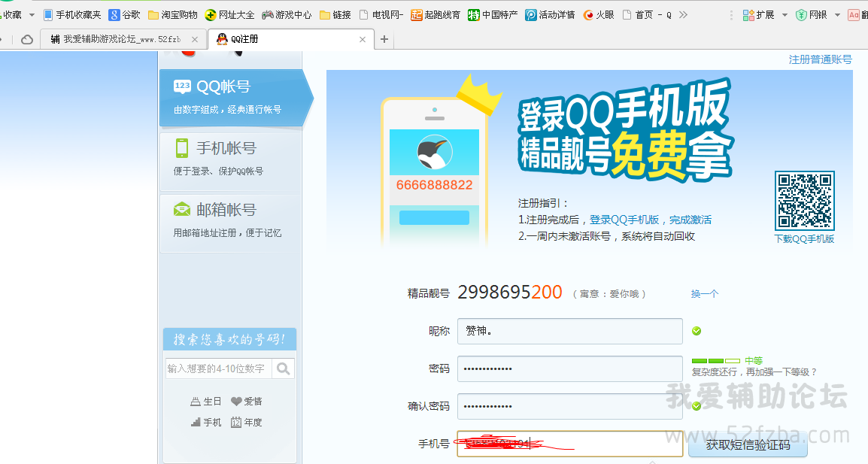Open the 火眼 bookmark
868x464 pixels.
tap(599, 15)
